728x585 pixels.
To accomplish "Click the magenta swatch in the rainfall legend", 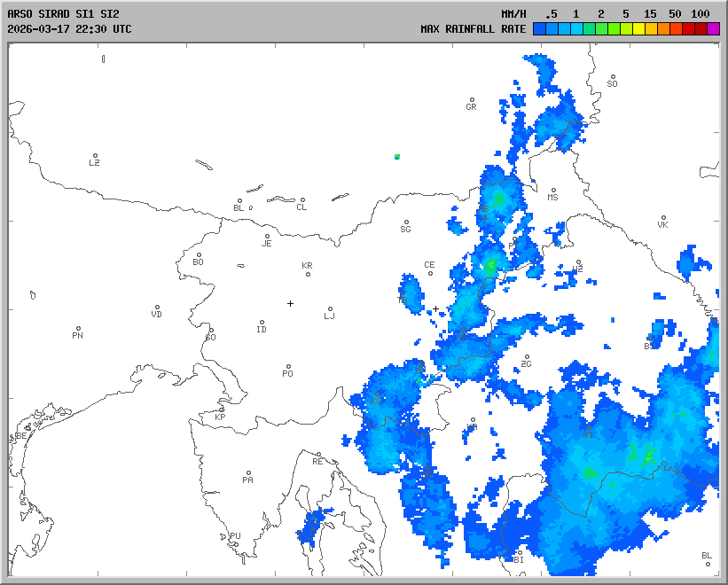I will pos(713,29).
